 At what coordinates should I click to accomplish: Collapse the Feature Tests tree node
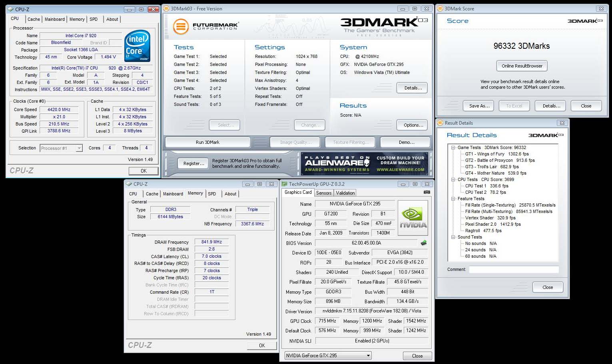[453, 199]
